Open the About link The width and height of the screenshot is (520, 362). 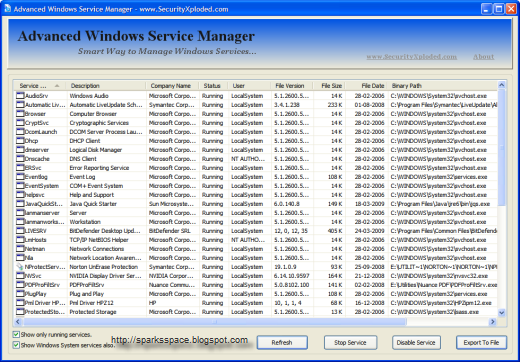coord(484,57)
